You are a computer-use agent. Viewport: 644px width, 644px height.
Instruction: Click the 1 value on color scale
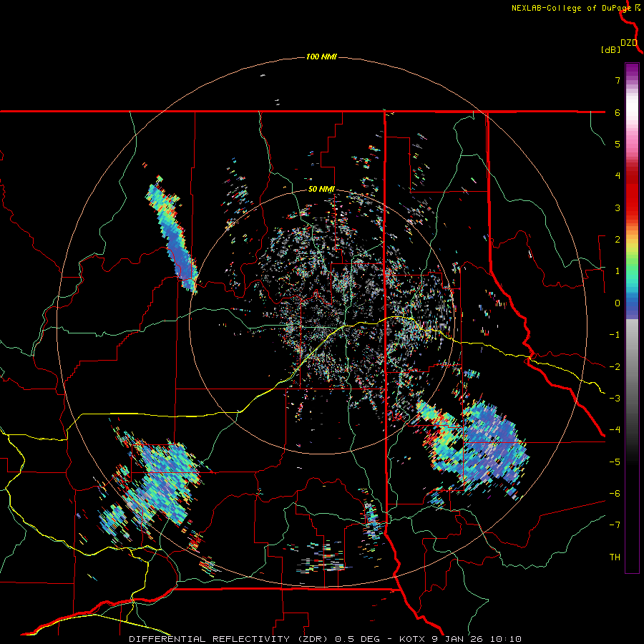click(618, 271)
